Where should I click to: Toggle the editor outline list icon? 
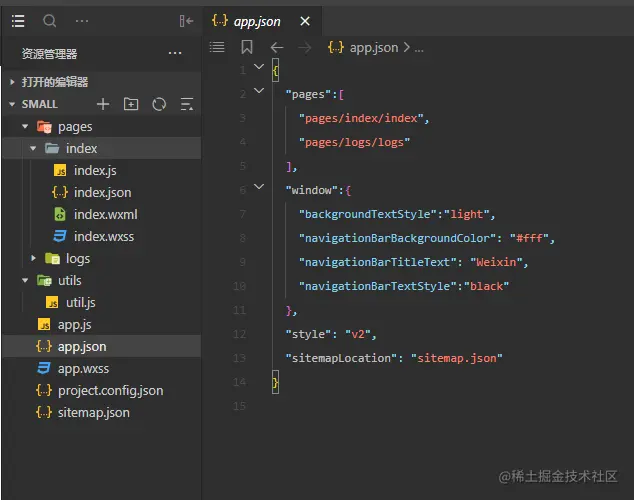(x=217, y=47)
